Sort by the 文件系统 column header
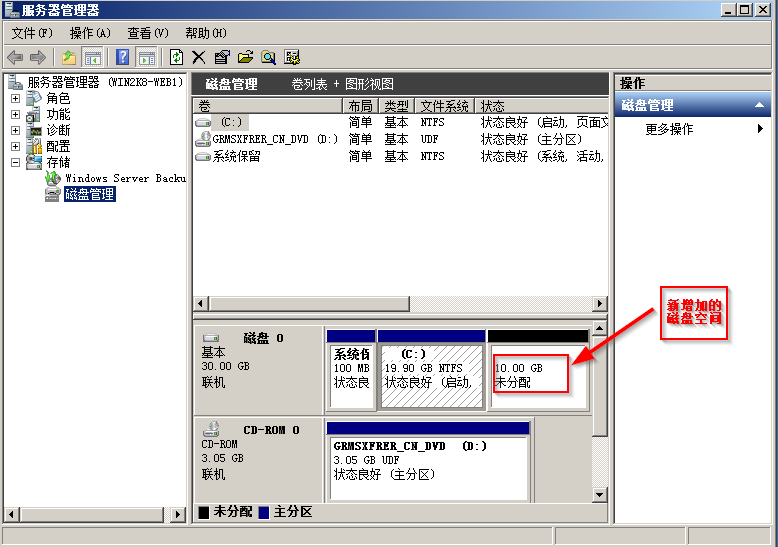The width and height of the screenshot is (778, 547). click(445, 106)
